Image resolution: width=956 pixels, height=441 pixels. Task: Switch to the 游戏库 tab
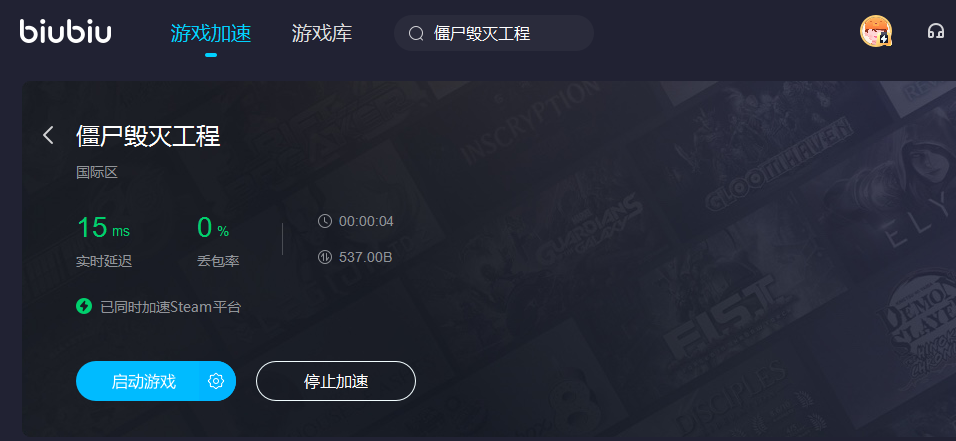click(322, 33)
